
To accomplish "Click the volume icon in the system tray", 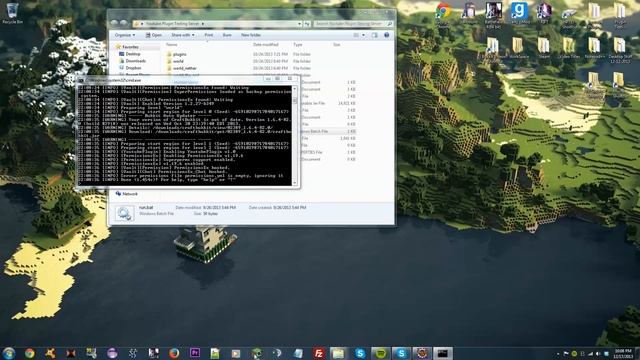I will tap(598, 353).
